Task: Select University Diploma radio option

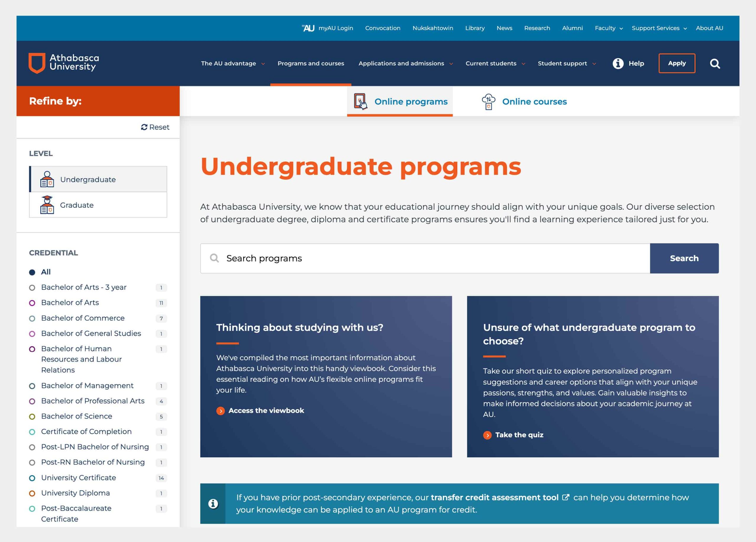Action: [32, 493]
